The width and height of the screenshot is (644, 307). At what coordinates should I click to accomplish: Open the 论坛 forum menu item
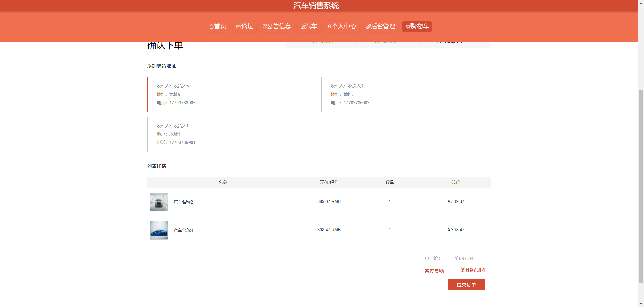pos(247,26)
